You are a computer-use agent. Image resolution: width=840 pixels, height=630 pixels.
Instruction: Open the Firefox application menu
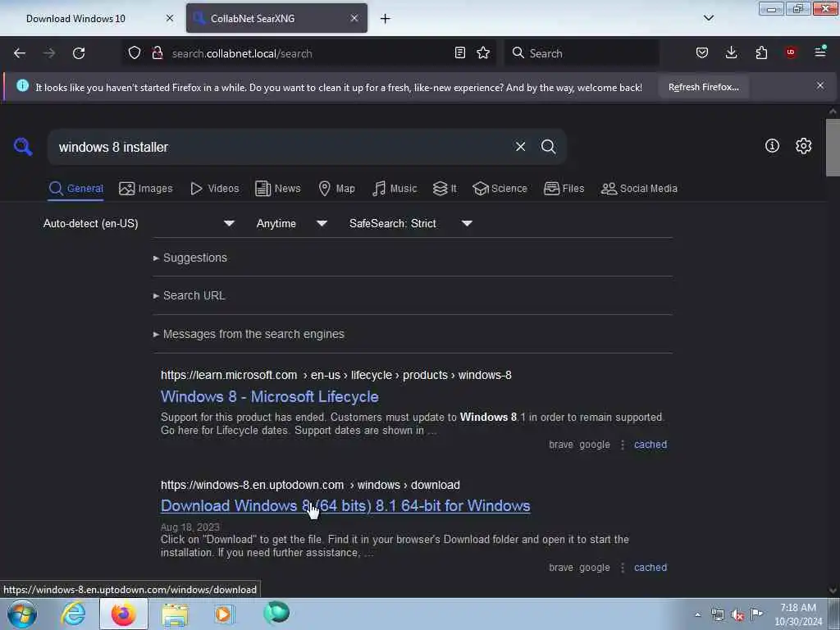pos(820,52)
